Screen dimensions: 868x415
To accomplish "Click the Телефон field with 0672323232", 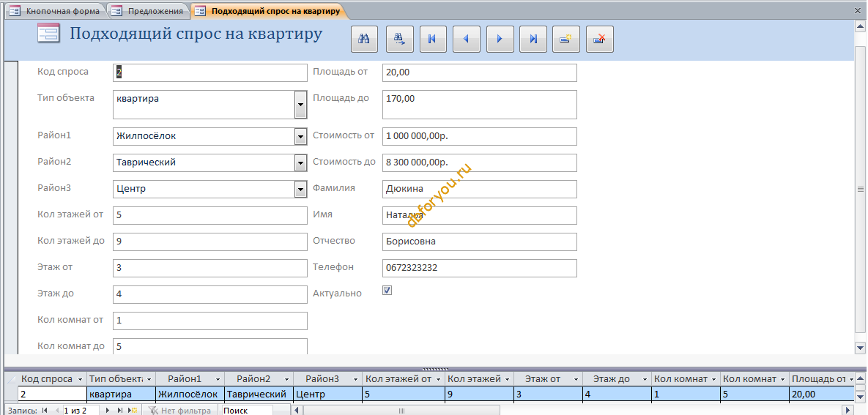I will pos(479,268).
